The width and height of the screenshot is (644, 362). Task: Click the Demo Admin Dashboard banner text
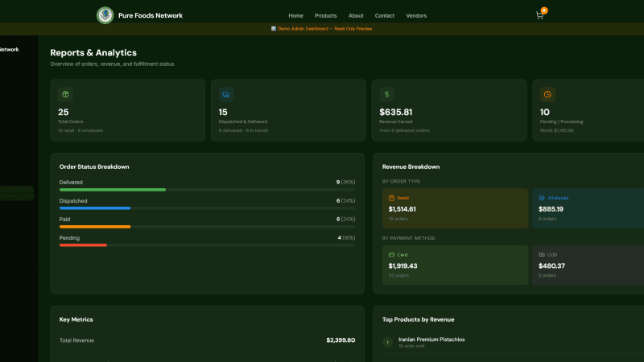point(325,29)
